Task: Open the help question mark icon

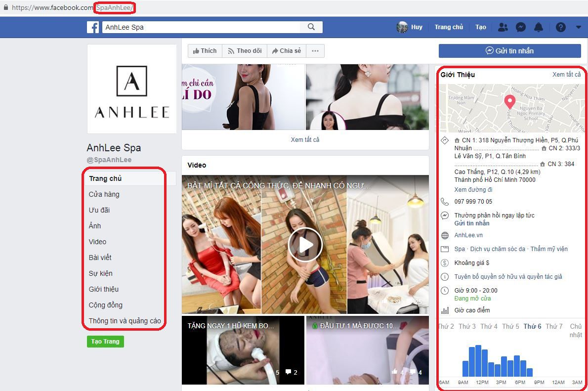Action: pos(561,27)
